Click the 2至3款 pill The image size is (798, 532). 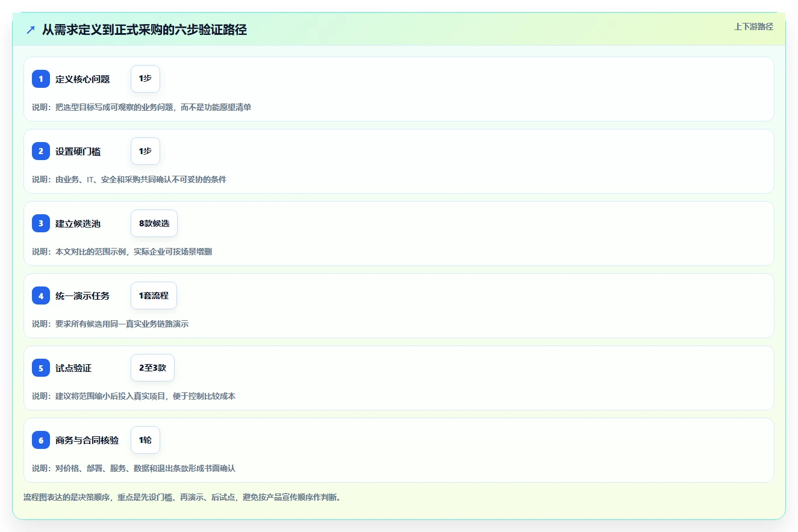point(152,368)
